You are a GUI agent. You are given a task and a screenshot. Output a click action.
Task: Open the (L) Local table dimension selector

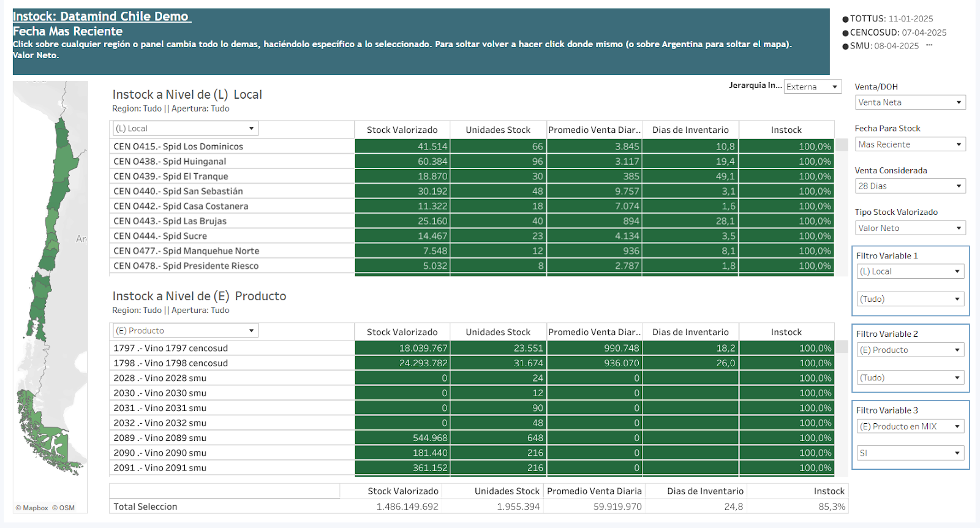click(251, 129)
